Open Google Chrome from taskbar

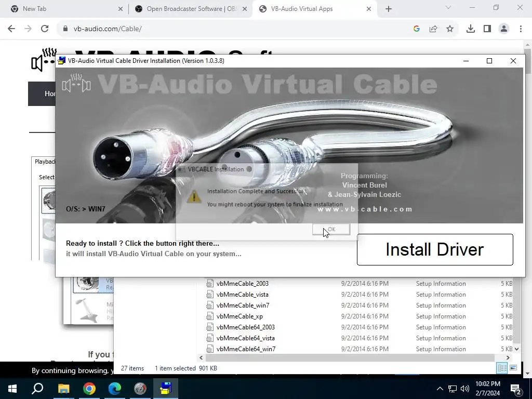[x=89, y=389]
